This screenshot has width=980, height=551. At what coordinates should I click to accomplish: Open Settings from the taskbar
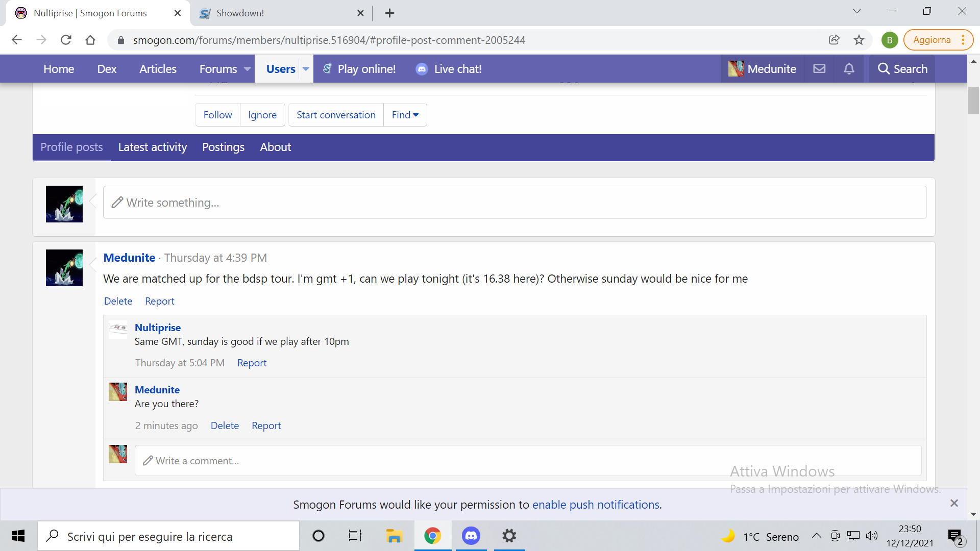pyautogui.click(x=509, y=536)
